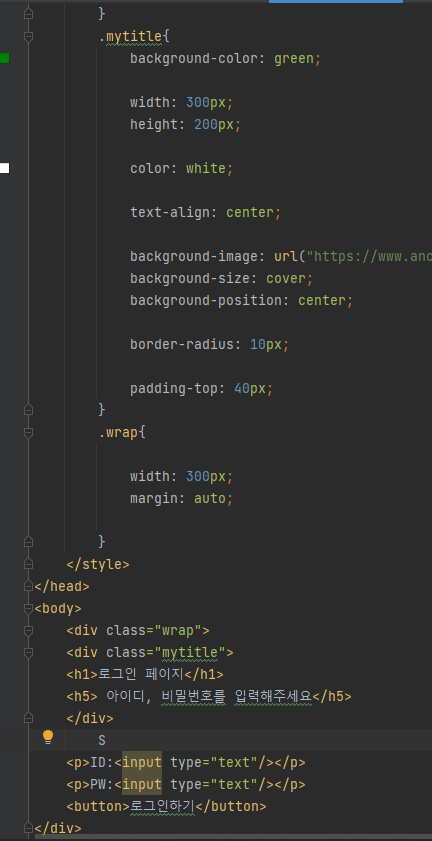This screenshot has width=432, height=841.
Task: Click the <div class="mytitle"> tag
Action: 150,652
